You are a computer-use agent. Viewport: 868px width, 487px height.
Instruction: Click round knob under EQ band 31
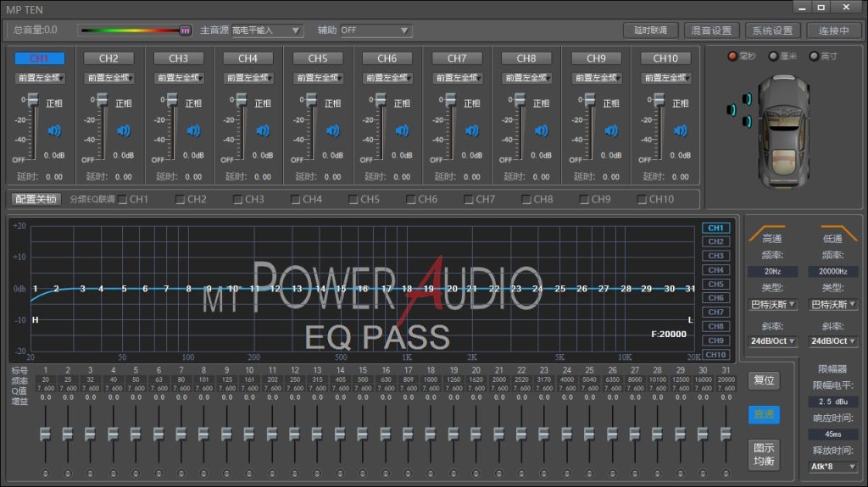click(726, 473)
